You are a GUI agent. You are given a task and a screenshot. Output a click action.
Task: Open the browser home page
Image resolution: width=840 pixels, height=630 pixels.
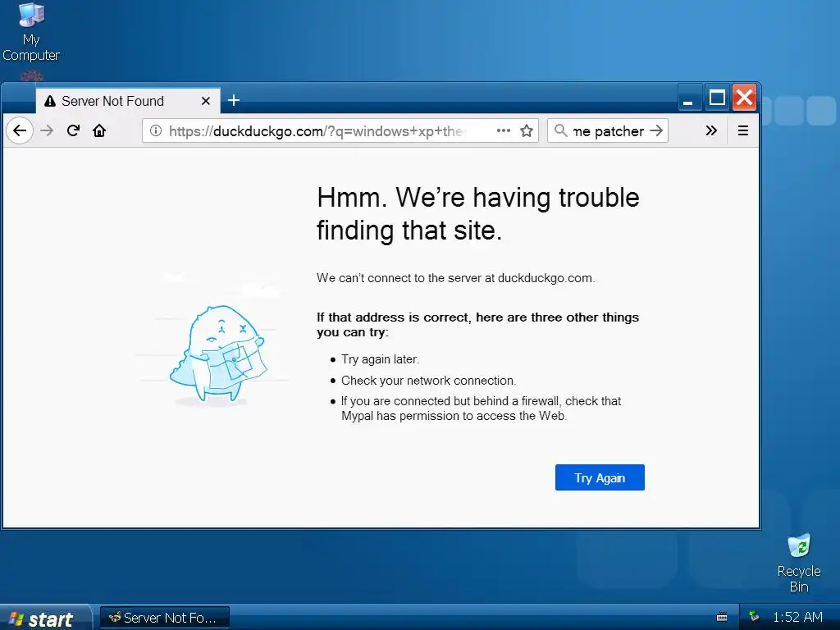coord(99,130)
